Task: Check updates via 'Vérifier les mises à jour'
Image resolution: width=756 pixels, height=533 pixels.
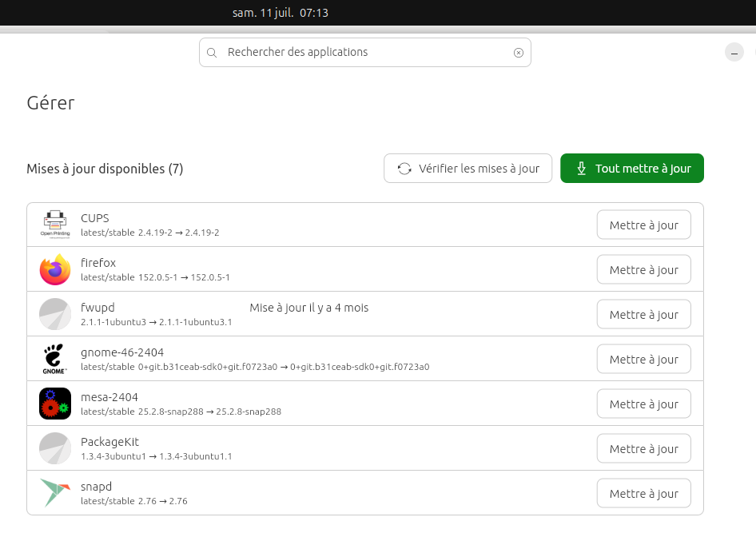Action: 468,168
